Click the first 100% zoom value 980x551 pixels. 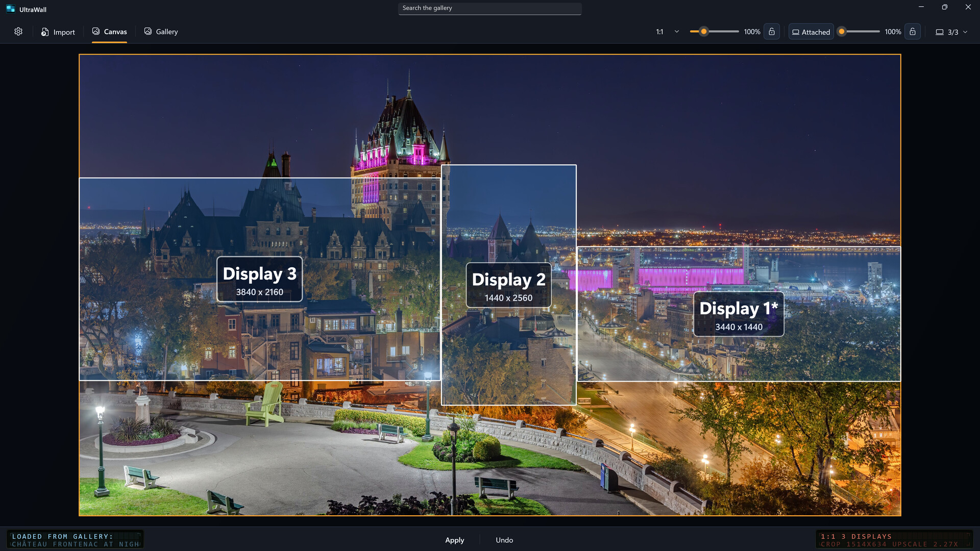click(752, 32)
